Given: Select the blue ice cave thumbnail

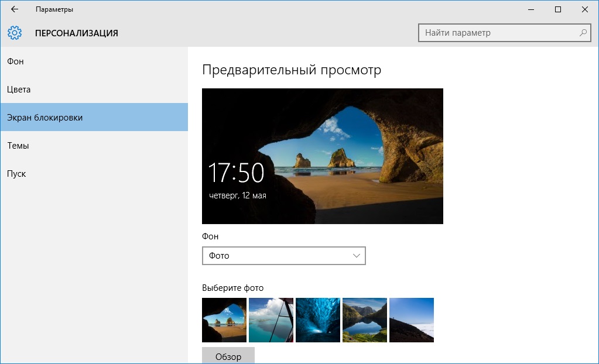Looking at the screenshot, I should pyautogui.click(x=318, y=320).
